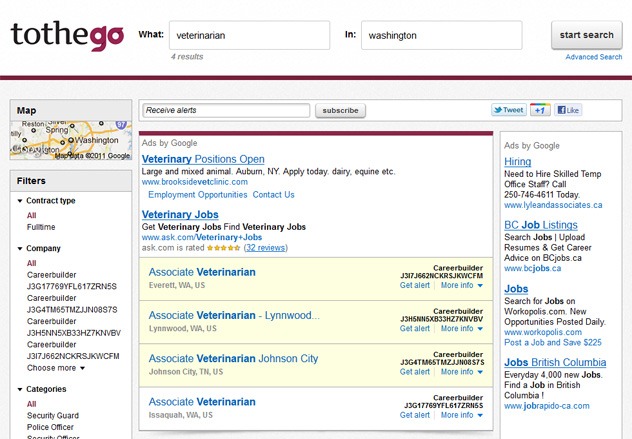
Task: Open Associate Veterinarian Johnson City listing
Action: click(x=233, y=358)
